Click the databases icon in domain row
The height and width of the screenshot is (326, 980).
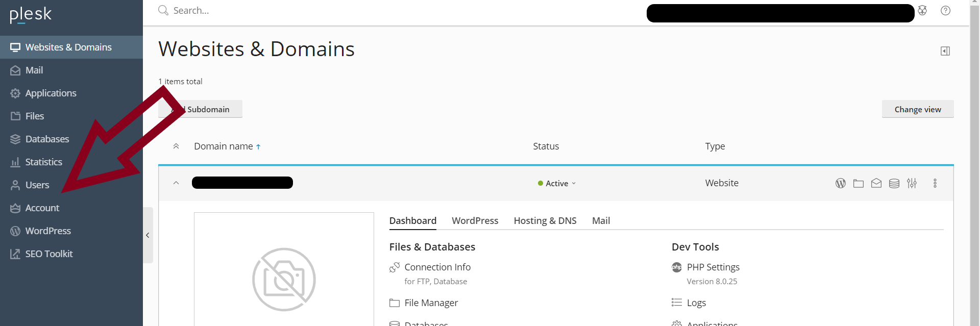[x=894, y=183]
